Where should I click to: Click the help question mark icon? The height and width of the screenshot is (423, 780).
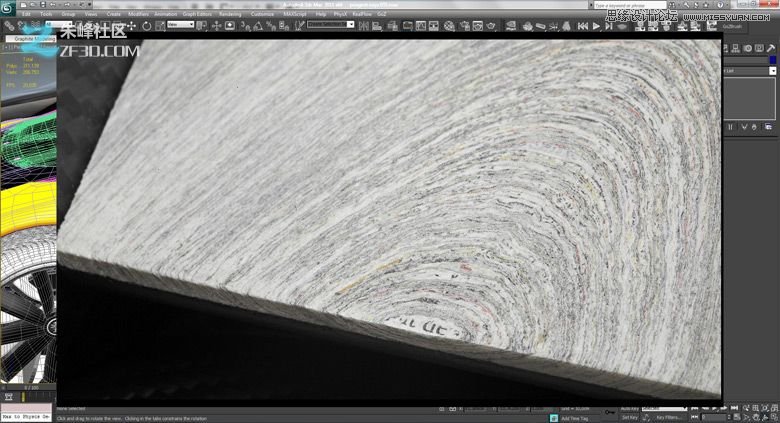point(720,4)
